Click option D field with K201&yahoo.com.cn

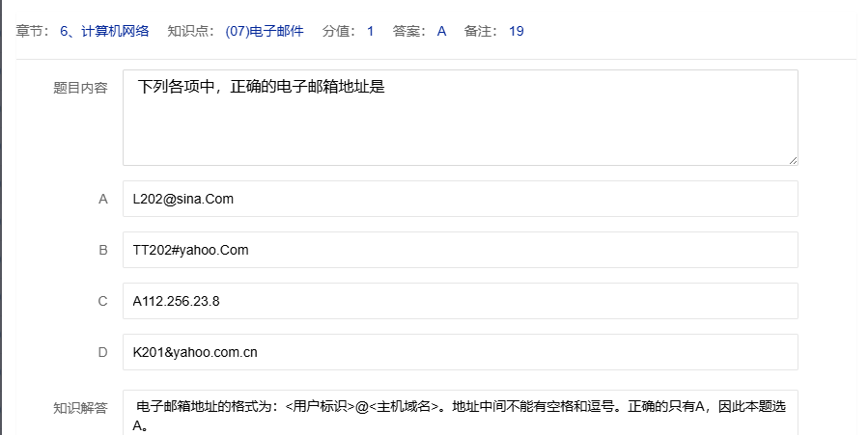pyautogui.click(x=460, y=352)
